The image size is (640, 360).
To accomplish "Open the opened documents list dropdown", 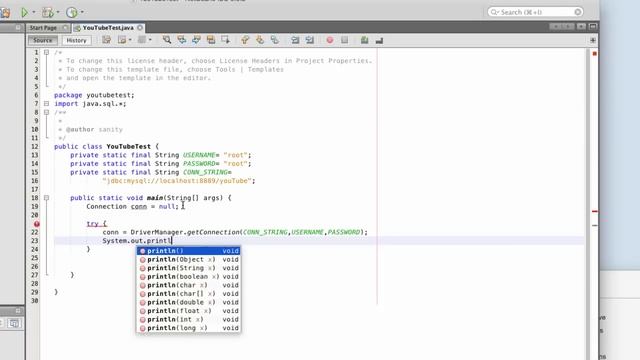I will [x=581, y=27].
